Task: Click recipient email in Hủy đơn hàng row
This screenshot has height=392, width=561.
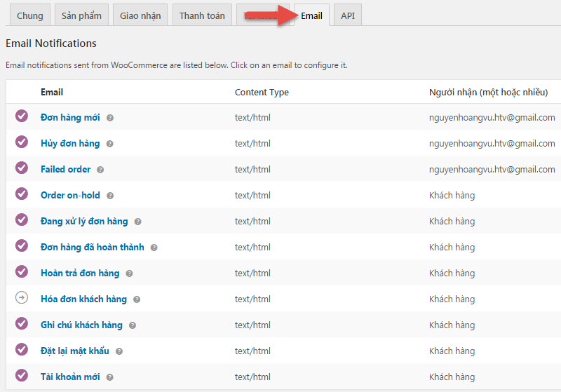Action: tap(492, 144)
